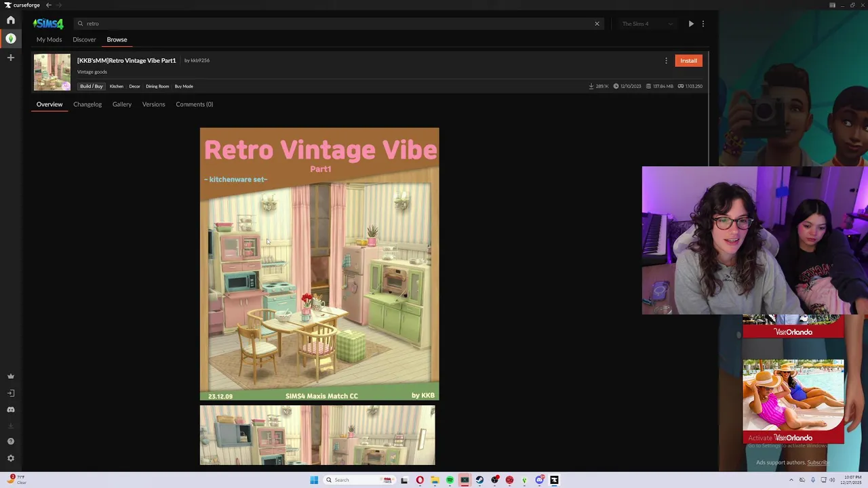This screenshot has width=868, height=488.
Task: Open Opera browser from the taskbar
Action: pyautogui.click(x=420, y=480)
